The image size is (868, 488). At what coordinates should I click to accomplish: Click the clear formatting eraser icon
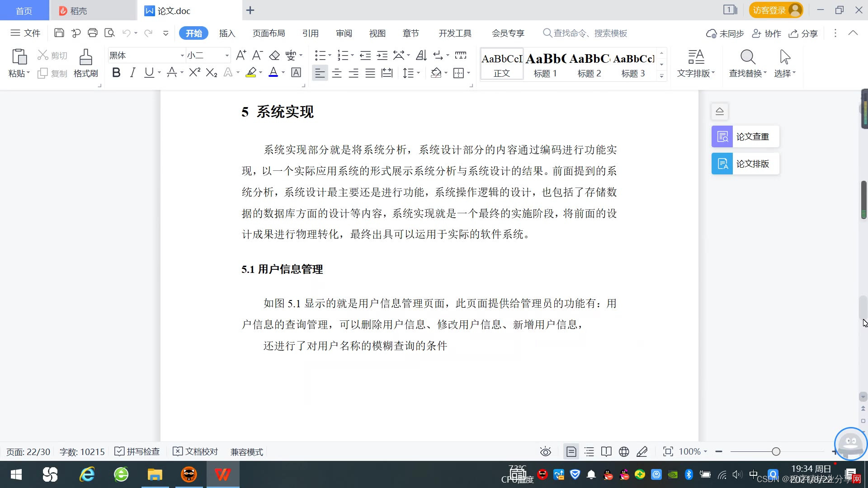[274, 56]
